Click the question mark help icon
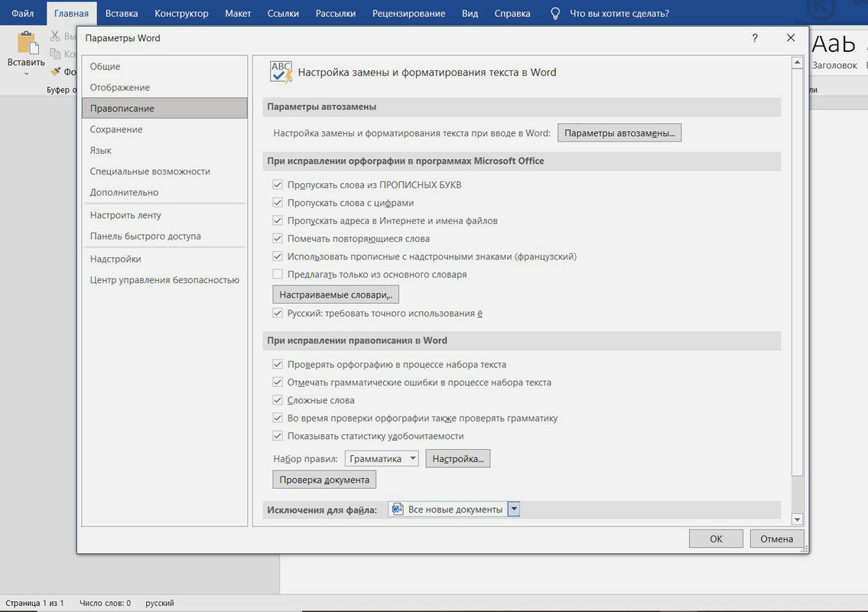 pyautogui.click(x=755, y=37)
